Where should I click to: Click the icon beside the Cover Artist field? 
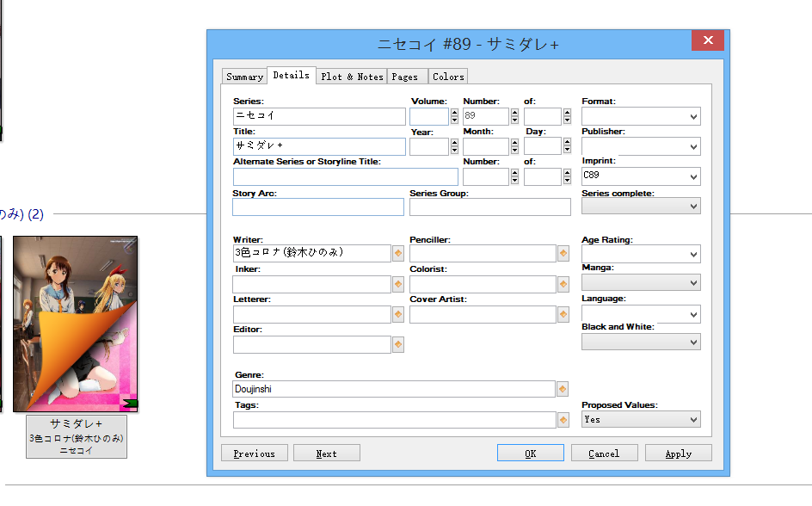(x=563, y=315)
